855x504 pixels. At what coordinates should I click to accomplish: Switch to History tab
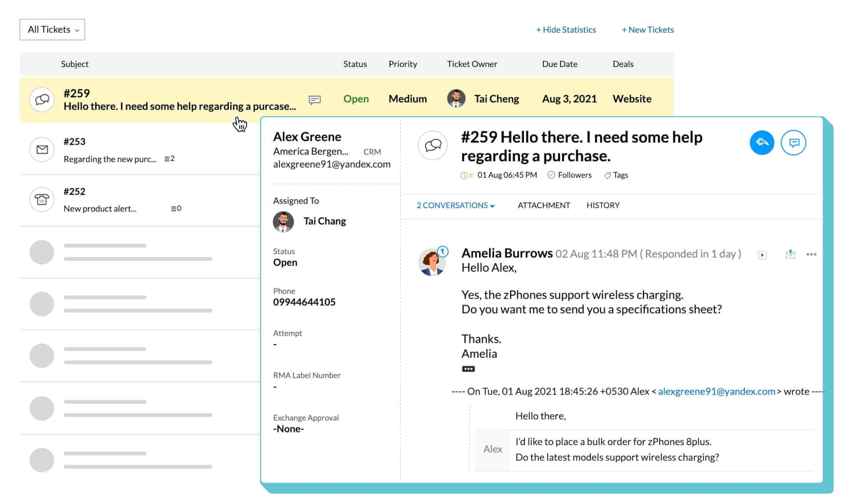click(603, 205)
